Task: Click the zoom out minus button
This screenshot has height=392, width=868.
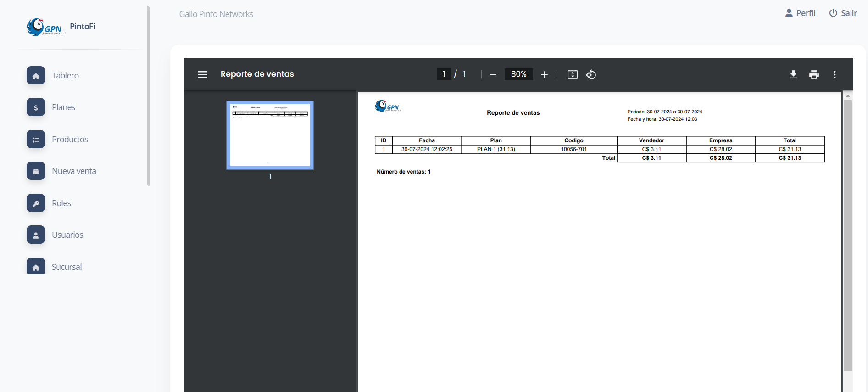Action: point(493,74)
